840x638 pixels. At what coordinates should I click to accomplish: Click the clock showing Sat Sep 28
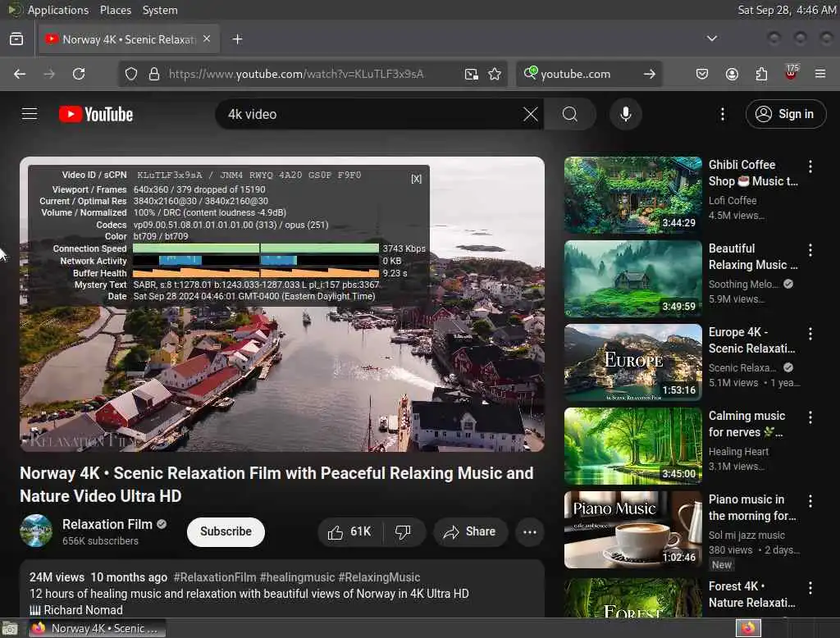click(x=787, y=10)
